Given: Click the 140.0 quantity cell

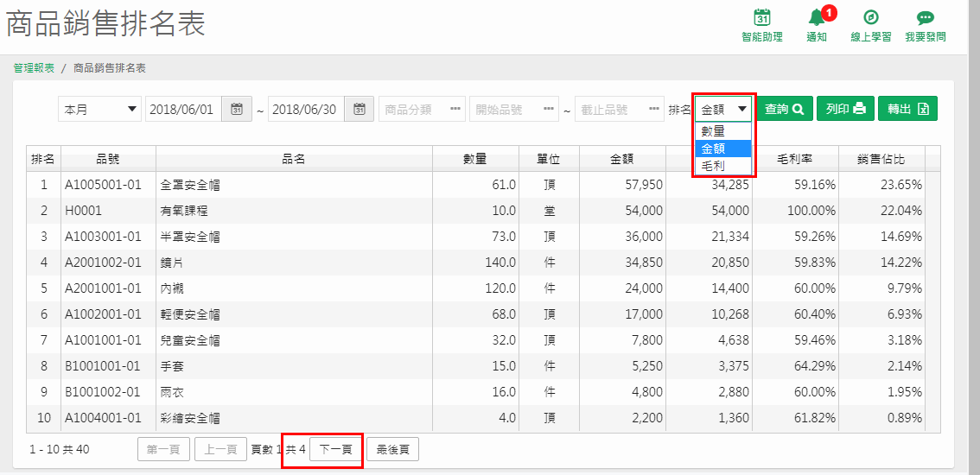Looking at the screenshot, I should coord(475,263).
